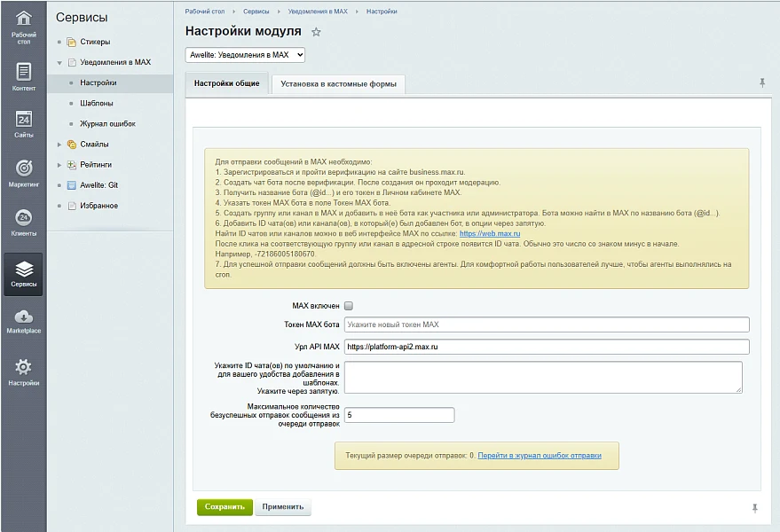The height and width of the screenshot is (532, 780).
Task: Go to Уведомления в MAX breadcrumb
Action: (318, 12)
